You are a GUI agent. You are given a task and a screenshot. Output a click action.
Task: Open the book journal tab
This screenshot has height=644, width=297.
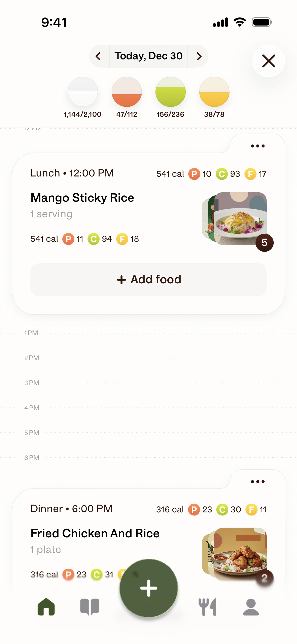click(90, 607)
